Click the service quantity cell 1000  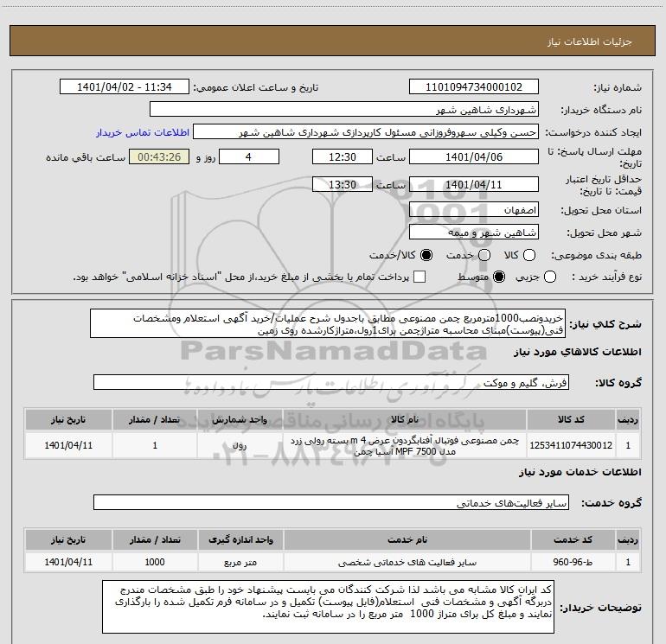pos(155,562)
